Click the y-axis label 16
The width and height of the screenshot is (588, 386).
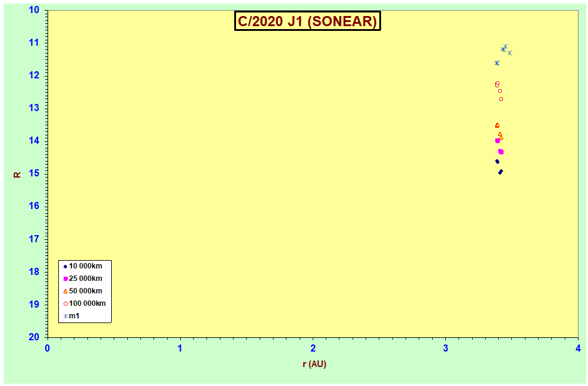(x=34, y=206)
